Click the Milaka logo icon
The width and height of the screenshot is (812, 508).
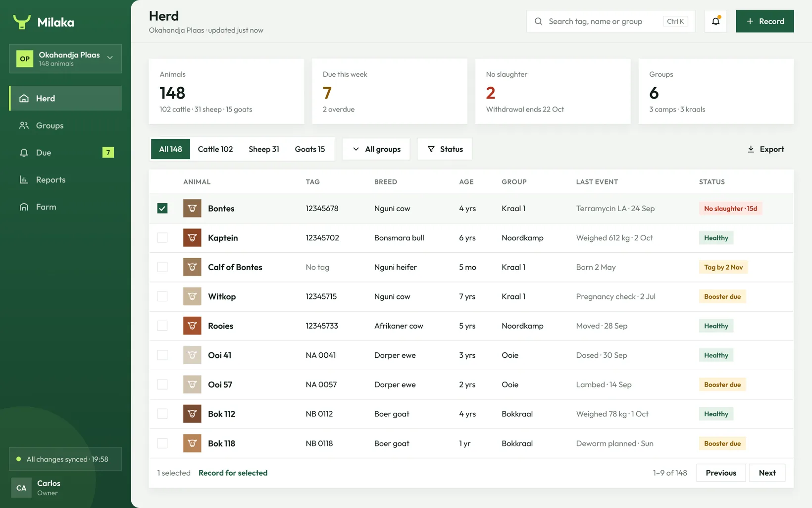(x=22, y=22)
